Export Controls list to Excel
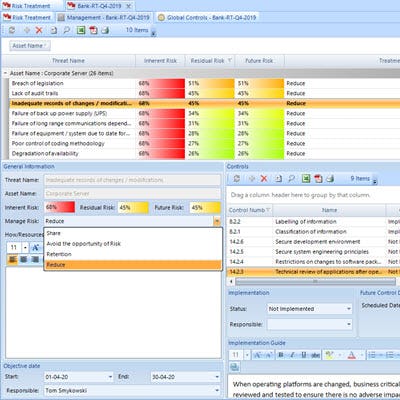 click(x=306, y=179)
